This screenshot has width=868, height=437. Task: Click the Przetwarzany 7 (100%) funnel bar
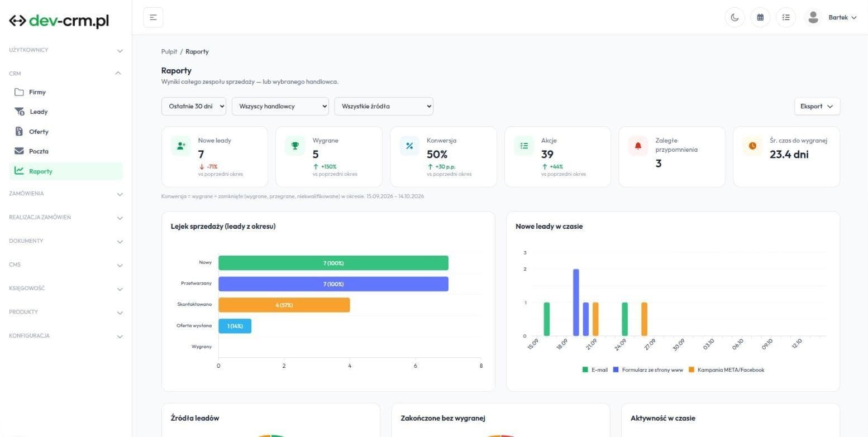333,284
